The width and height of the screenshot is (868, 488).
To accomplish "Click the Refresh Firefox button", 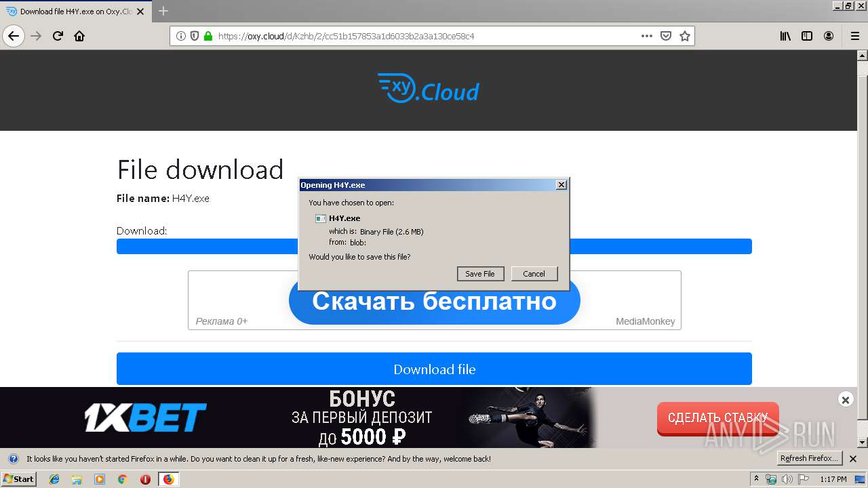I will click(x=809, y=459).
